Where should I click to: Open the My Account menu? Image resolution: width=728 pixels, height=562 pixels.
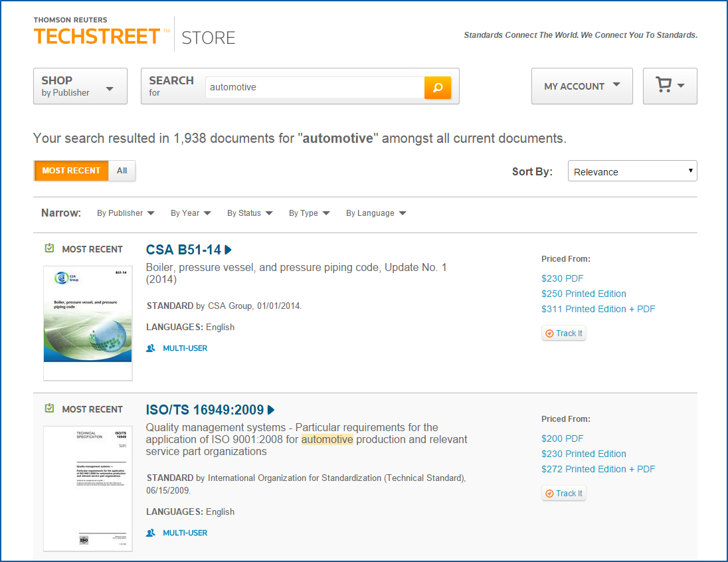coord(582,86)
